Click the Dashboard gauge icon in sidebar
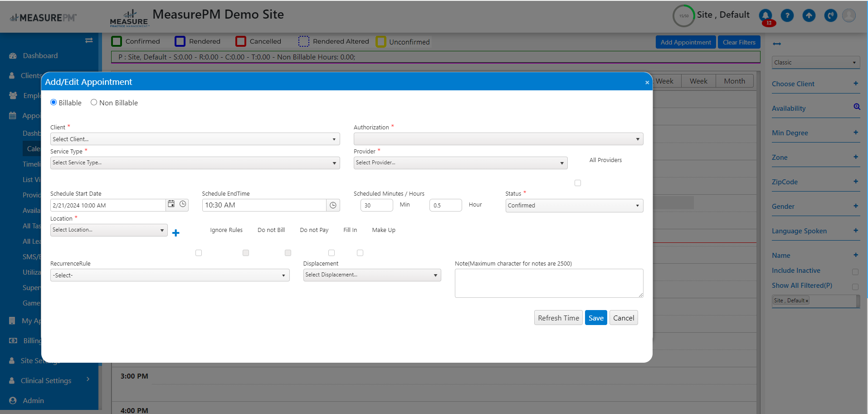The width and height of the screenshot is (868, 414). (x=13, y=56)
